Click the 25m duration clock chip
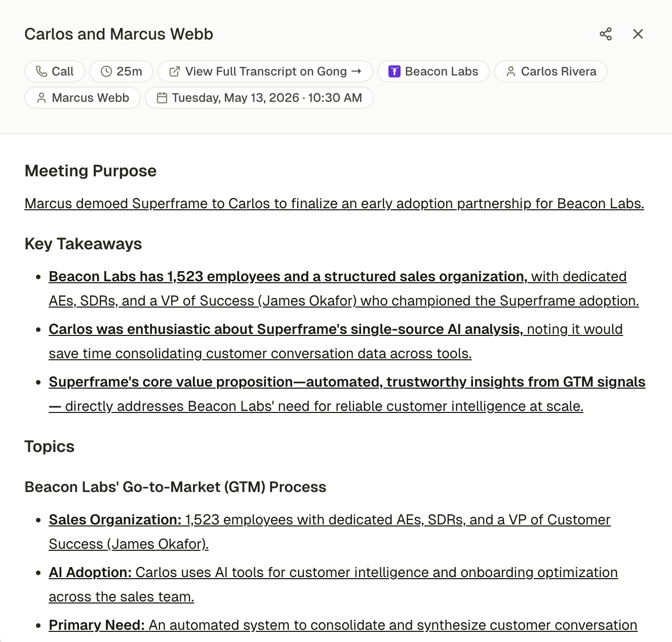Screen dimensions: 672x642 [x=122, y=71]
